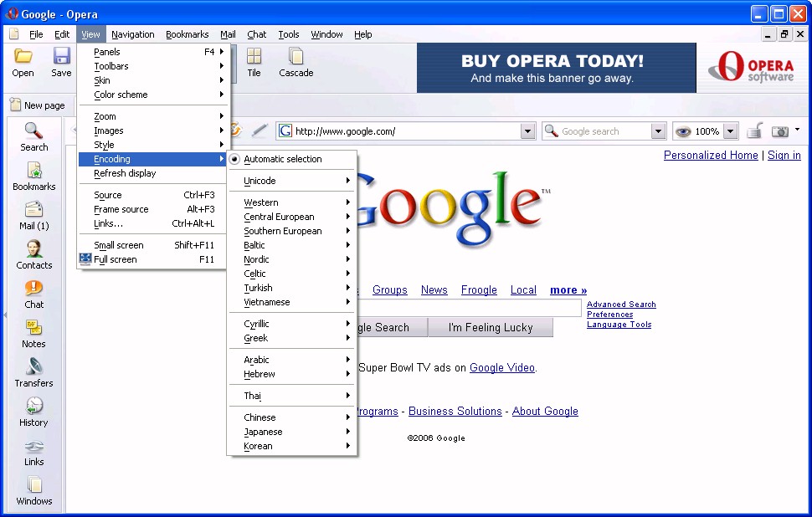This screenshot has height=517, width=812.
Task: Open the Mail (1) panel icon
Action: 33,209
